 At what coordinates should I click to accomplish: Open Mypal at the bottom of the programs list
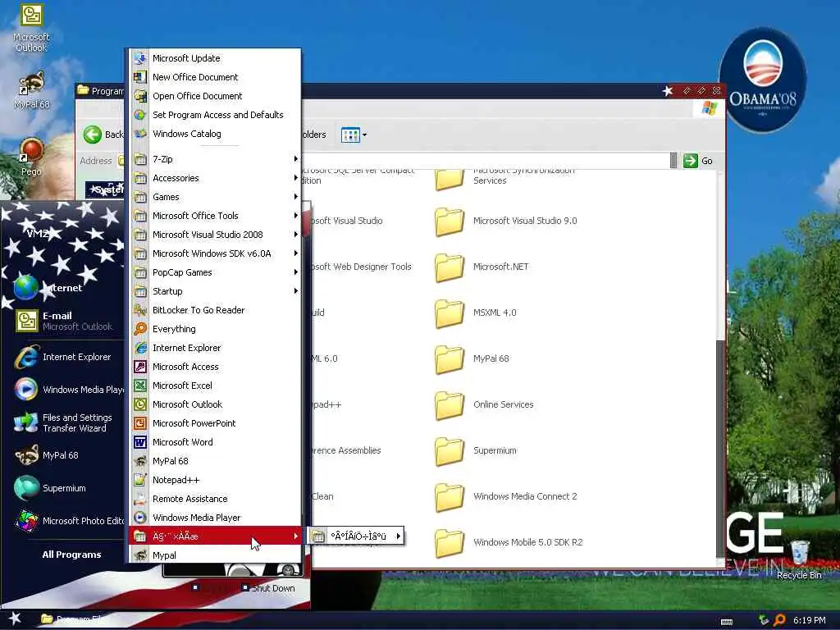click(x=214, y=555)
